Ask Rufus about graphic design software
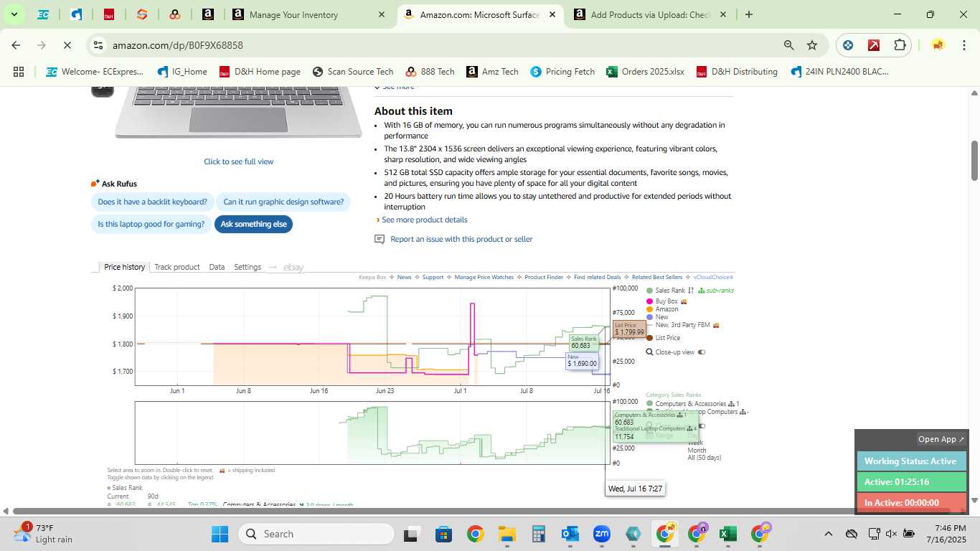Viewport: 980px width, 551px height. (283, 202)
